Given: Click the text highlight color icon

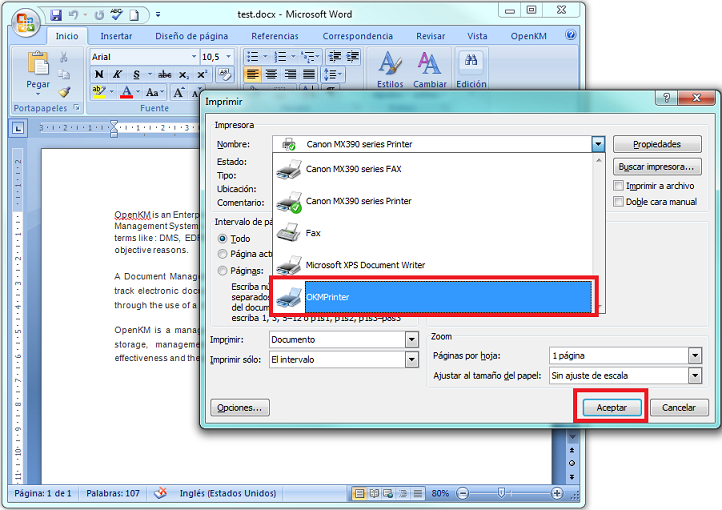Looking at the screenshot, I should [99, 92].
